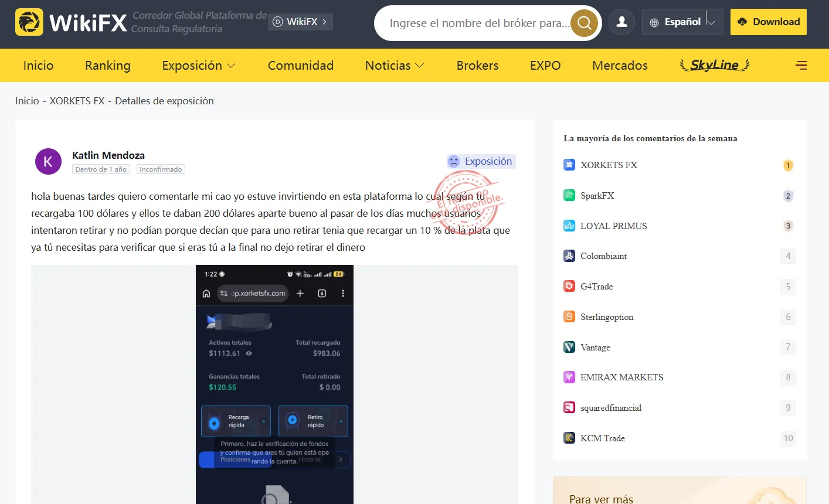Open the G4Trade ranking entry
This screenshot has height=504, width=829.
[679, 286]
